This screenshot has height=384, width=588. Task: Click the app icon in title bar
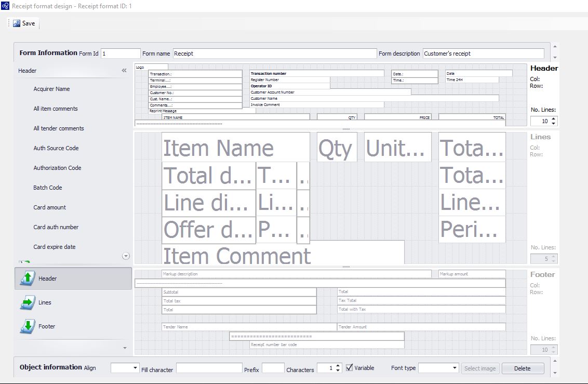pyautogui.click(x=5, y=6)
